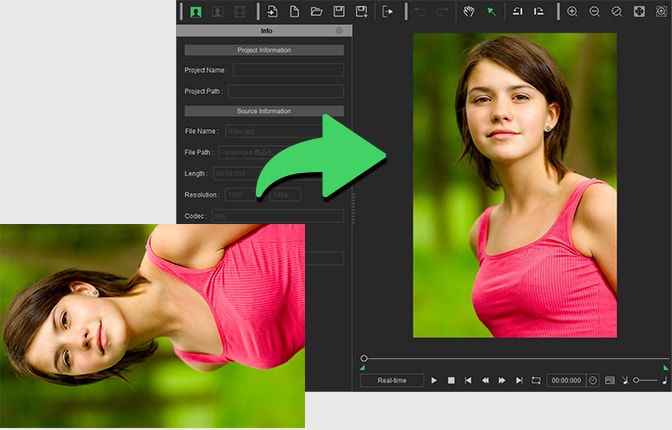
Task: Toggle the Real-time playback mode button
Action: 392,380
